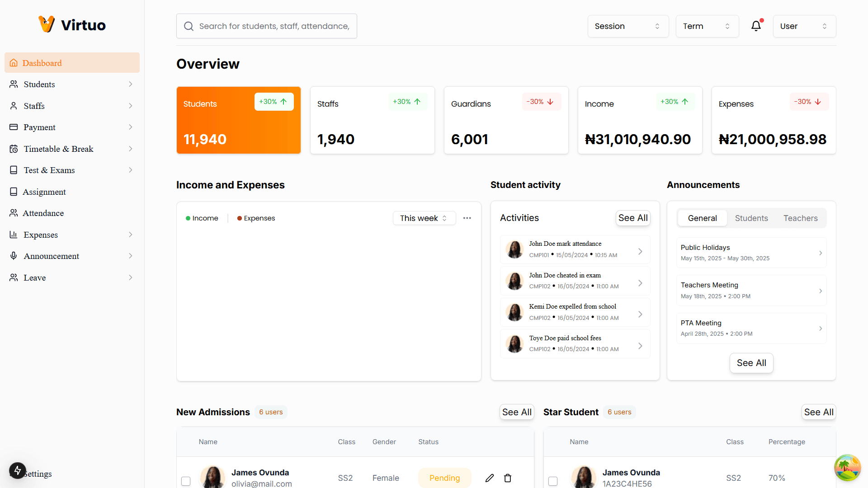This screenshot has height=488, width=868.
Task: Click the red Expenses legend dot
Action: point(240,218)
